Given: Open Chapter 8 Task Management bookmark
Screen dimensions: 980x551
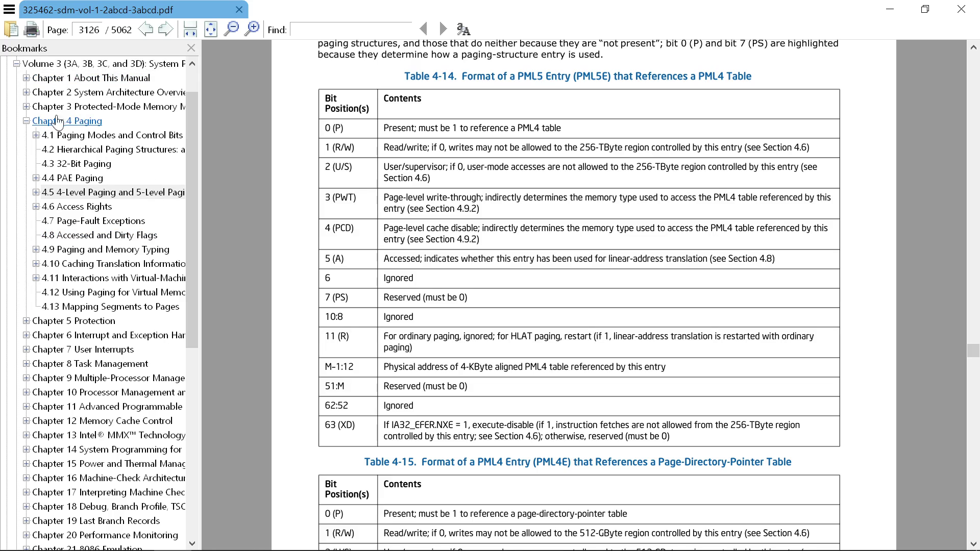Looking at the screenshot, I should (90, 364).
